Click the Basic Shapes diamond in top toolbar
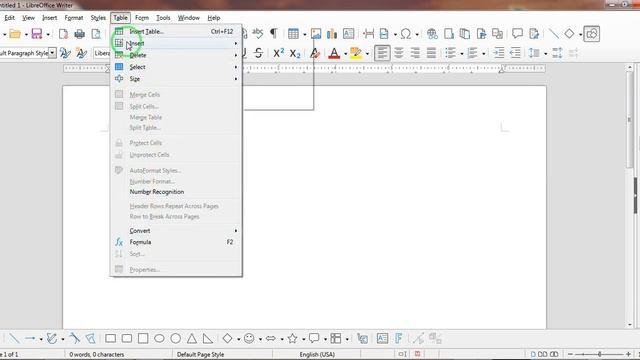 [x=569, y=34]
